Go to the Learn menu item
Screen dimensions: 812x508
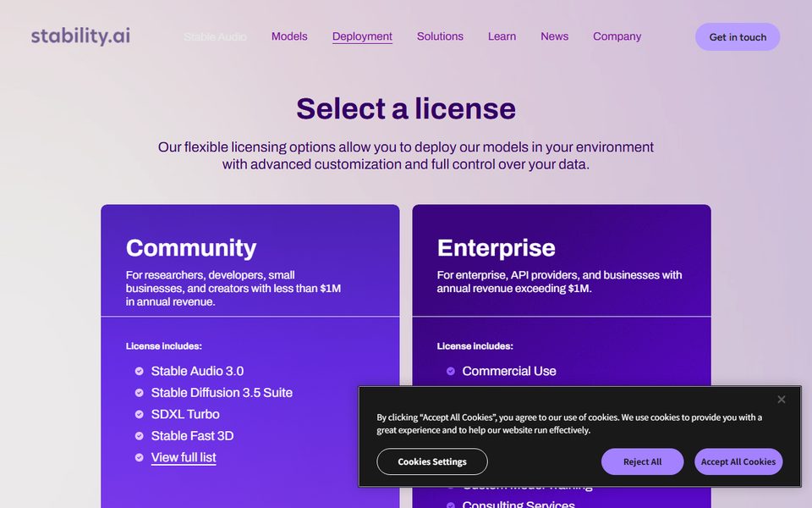pyautogui.click(x=502, y=36)
